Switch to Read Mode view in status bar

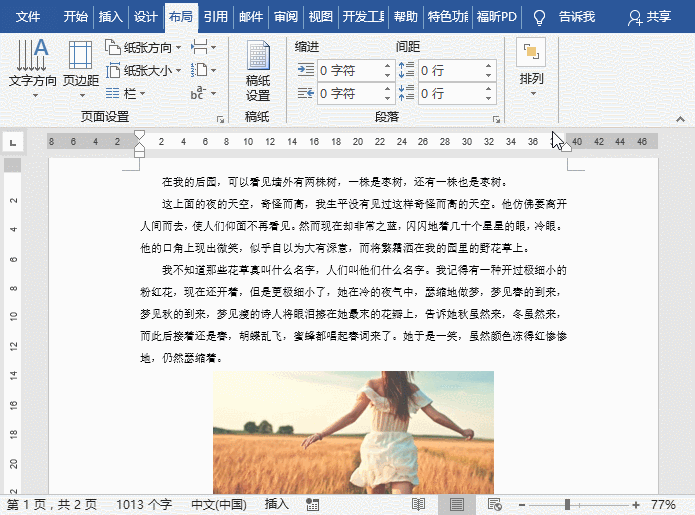pyautogui.click(x=419, y=504)
